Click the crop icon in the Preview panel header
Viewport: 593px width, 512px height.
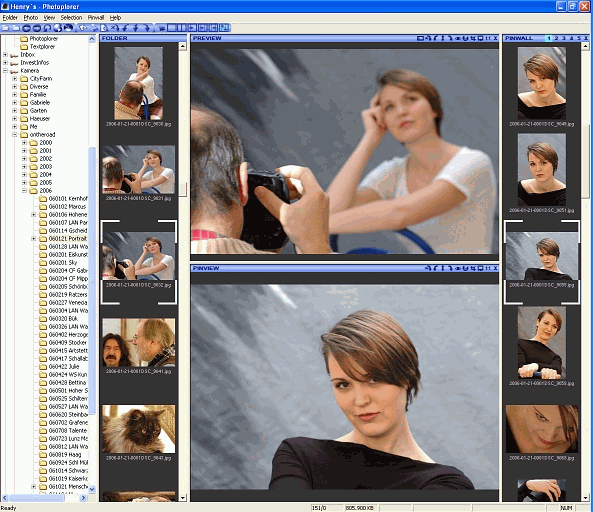coord(473,38)
